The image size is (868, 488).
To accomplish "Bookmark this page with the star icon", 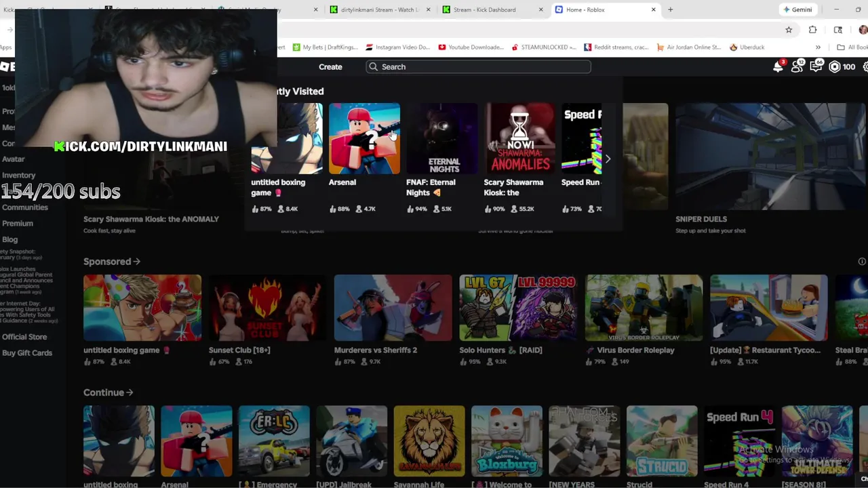I will click(789, 30).
